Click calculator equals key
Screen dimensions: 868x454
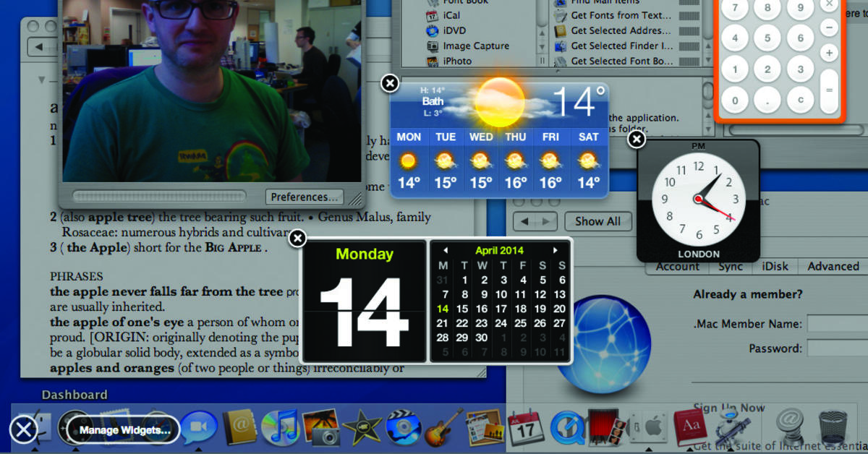pyautogui.click(x=829, y=90)
